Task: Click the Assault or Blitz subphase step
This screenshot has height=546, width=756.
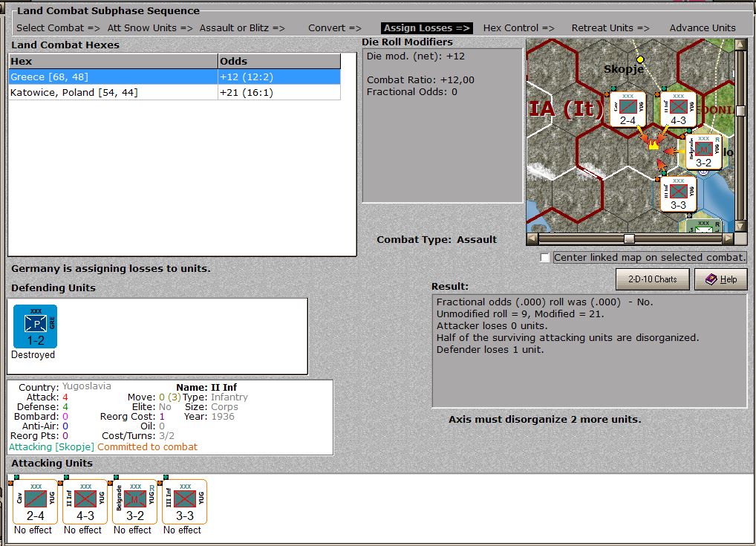Action: [x=242, y=28]
